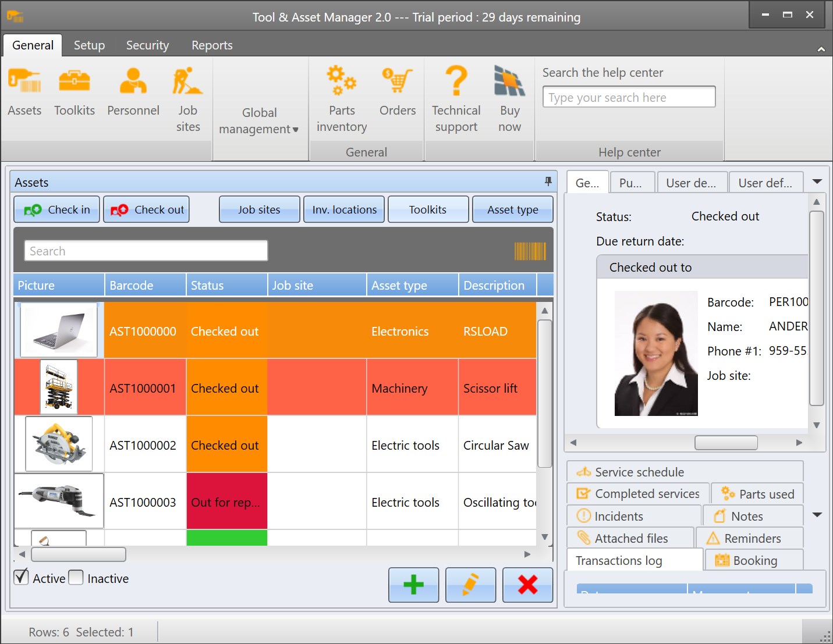Open the detail tabs overflow dropdown

817,182
